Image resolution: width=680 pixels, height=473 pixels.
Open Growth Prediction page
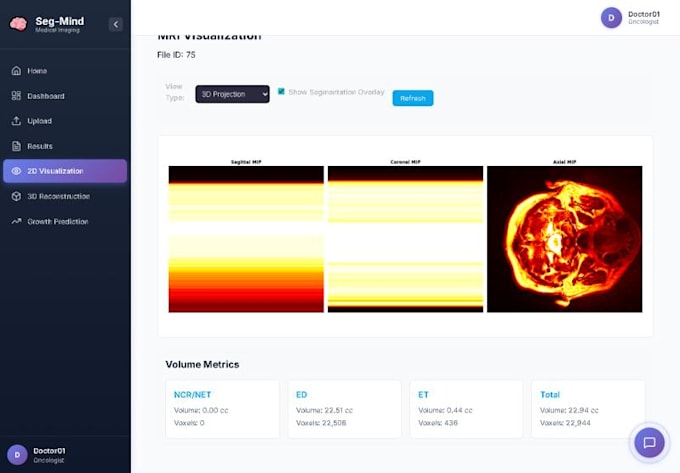(x=65, y=222)
